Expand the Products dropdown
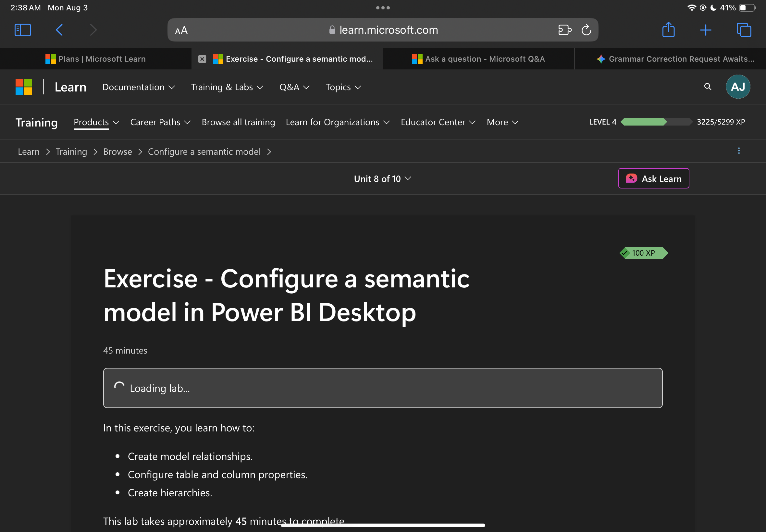 pos(96,122)
